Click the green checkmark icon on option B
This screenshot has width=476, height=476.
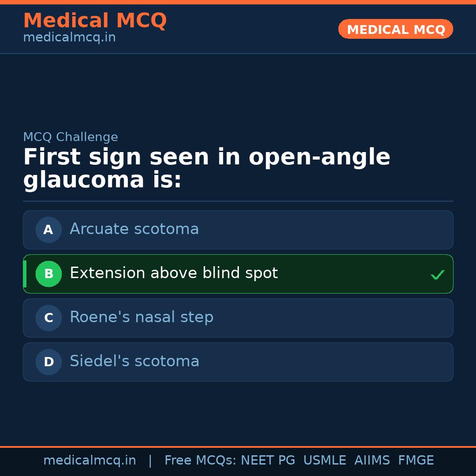[x=437, y=274]
